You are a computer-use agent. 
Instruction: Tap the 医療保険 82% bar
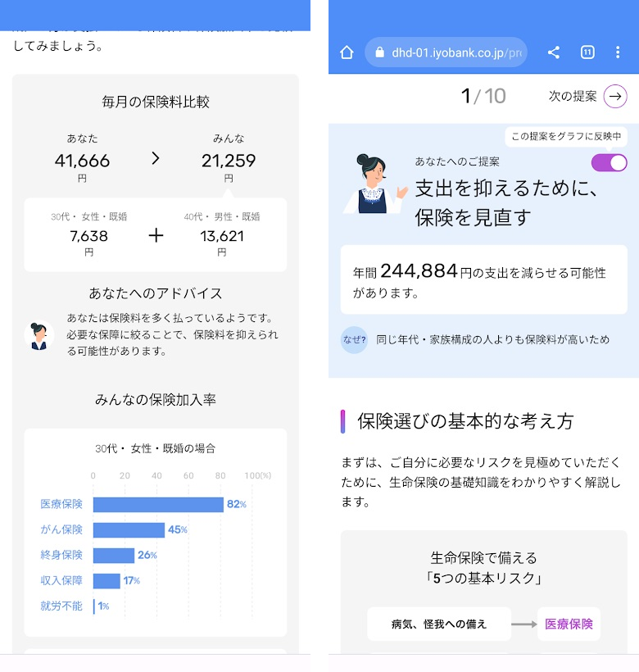click(x=158, y=505)
